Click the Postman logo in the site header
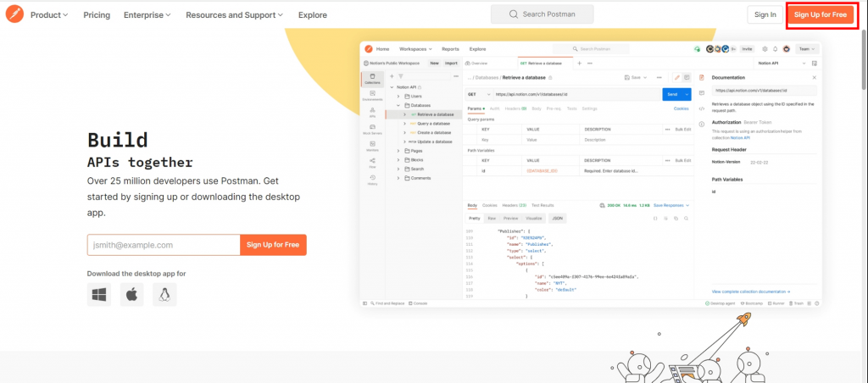 [x=15, y=14]
